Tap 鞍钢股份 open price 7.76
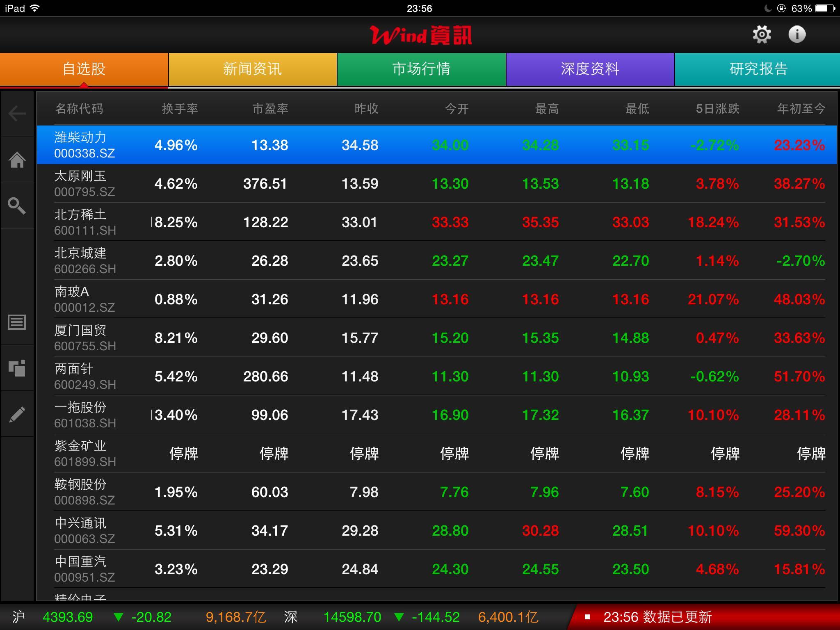 click(454, 492)
